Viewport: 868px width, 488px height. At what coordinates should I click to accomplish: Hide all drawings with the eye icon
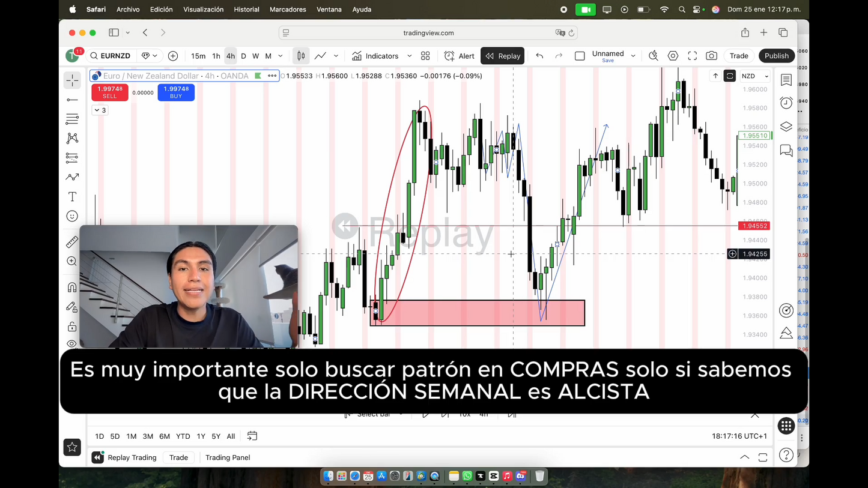point(72,344)
